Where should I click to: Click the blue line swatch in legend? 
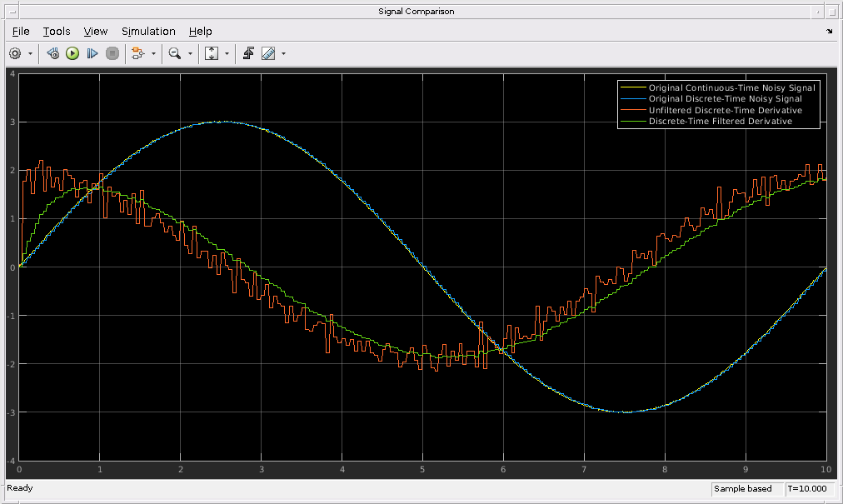click(x=632, y=99)
